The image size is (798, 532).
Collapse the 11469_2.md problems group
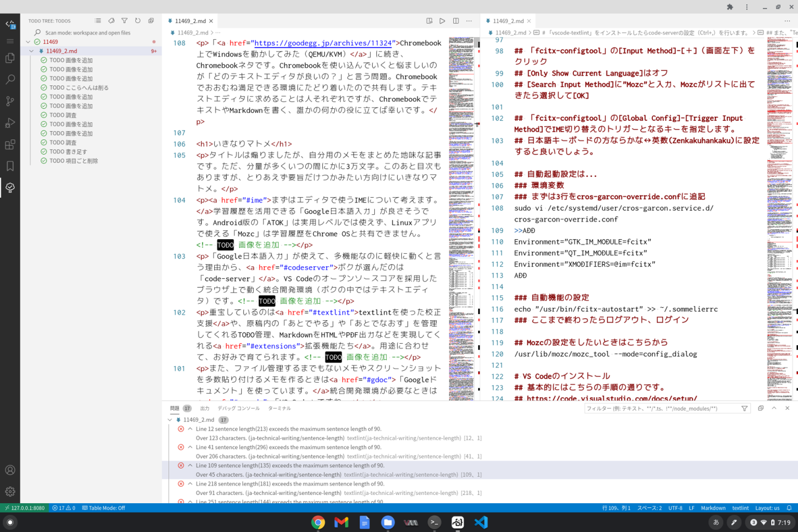coord(170,420)
